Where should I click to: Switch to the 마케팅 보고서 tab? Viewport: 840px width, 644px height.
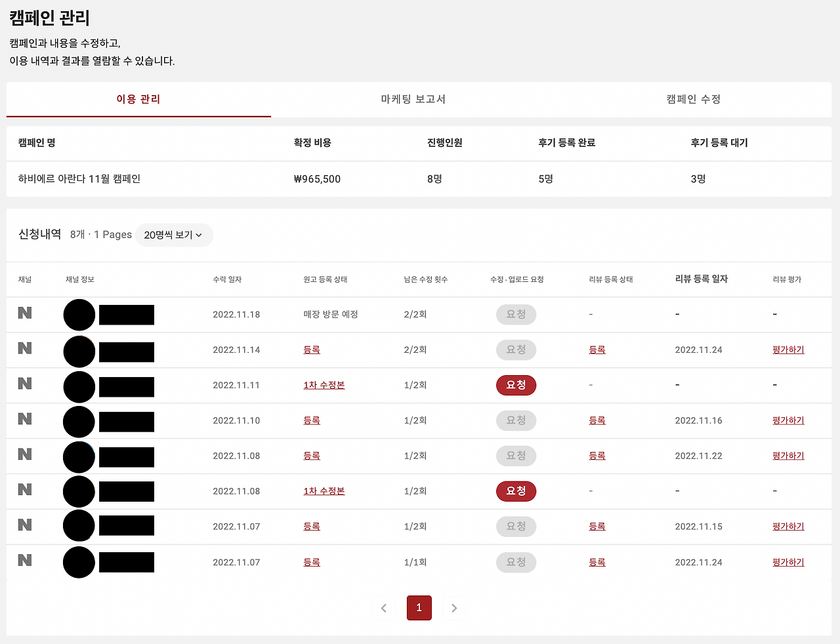(x=412, y=100)
